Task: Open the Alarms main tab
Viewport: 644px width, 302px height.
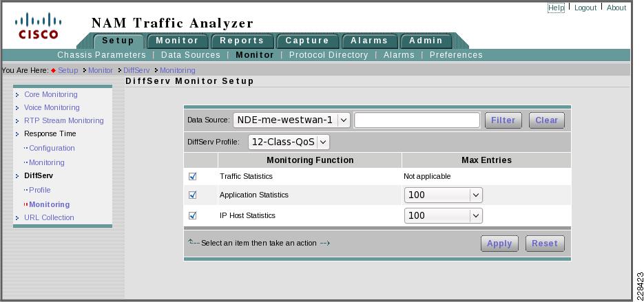Action: (368, 41)
